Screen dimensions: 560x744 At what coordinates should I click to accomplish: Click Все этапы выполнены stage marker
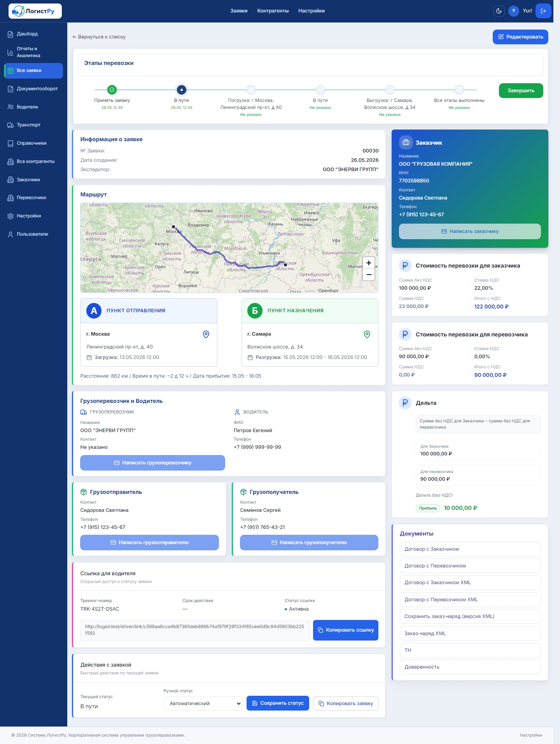459,90
